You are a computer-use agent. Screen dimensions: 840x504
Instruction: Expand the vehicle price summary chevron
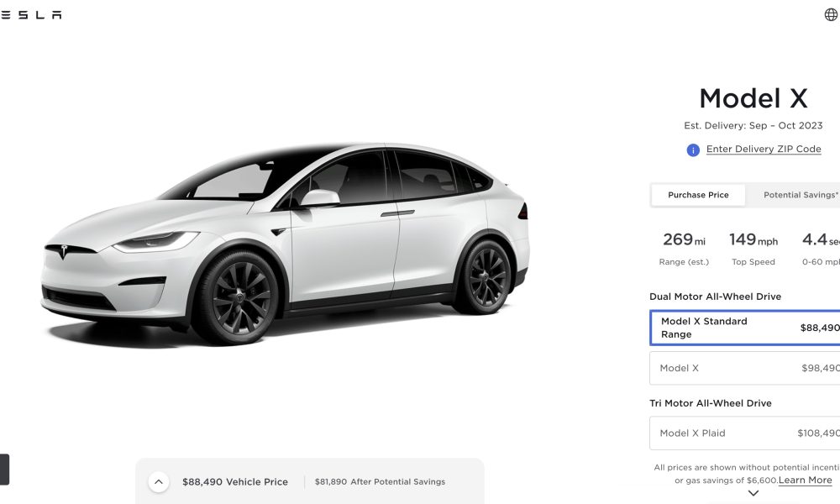(159, 481)
